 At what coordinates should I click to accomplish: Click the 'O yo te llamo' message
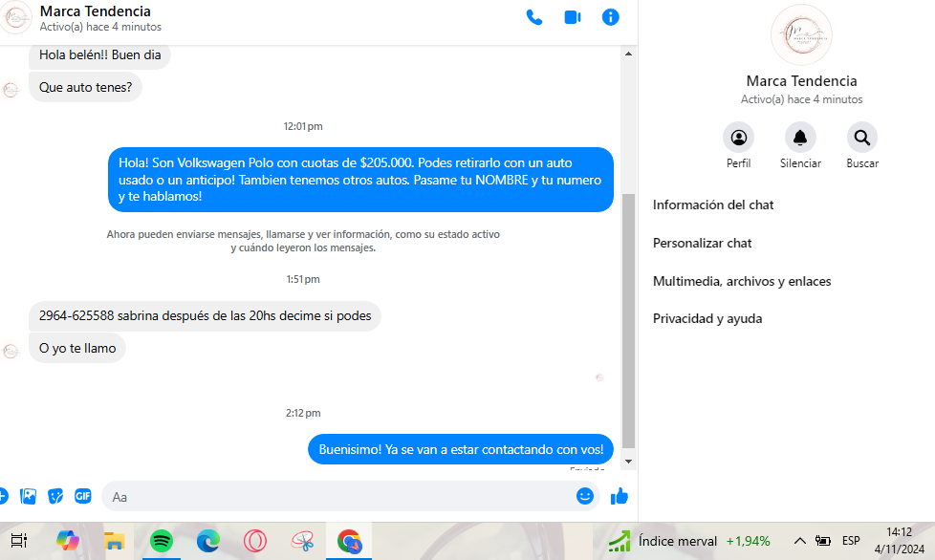pyautogui.click(x=77, y=348)
